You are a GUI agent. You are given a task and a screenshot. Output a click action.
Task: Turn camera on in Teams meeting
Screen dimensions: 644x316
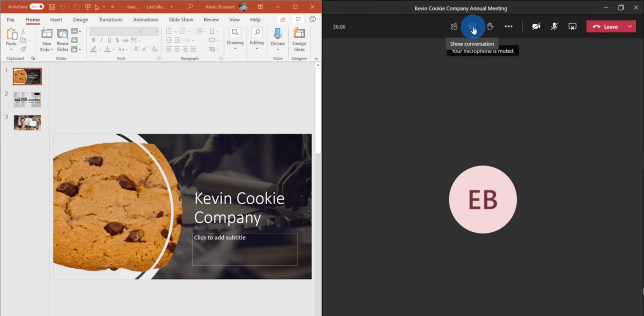point(536,27)
